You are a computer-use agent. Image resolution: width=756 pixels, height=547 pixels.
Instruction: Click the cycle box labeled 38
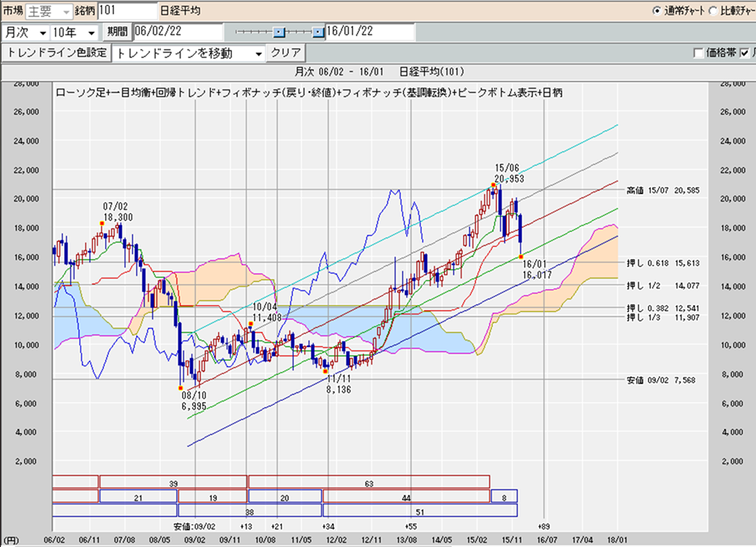tap(250, 510)
